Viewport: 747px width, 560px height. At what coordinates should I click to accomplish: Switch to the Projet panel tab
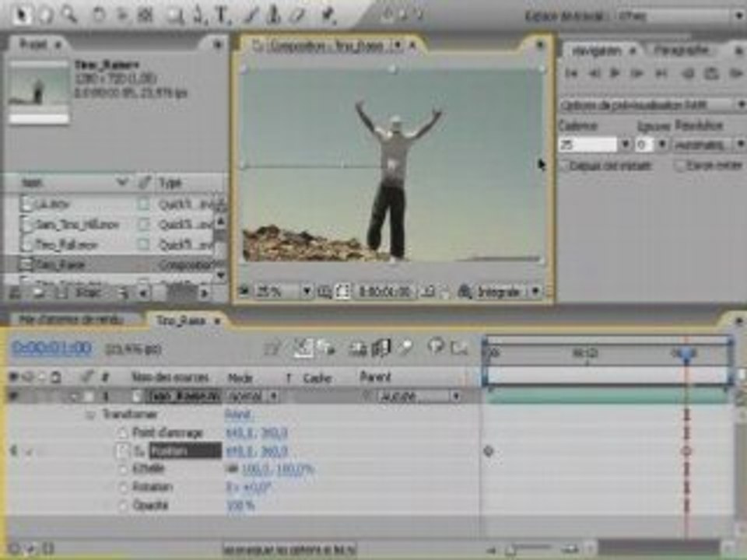(x=34, y=45)
